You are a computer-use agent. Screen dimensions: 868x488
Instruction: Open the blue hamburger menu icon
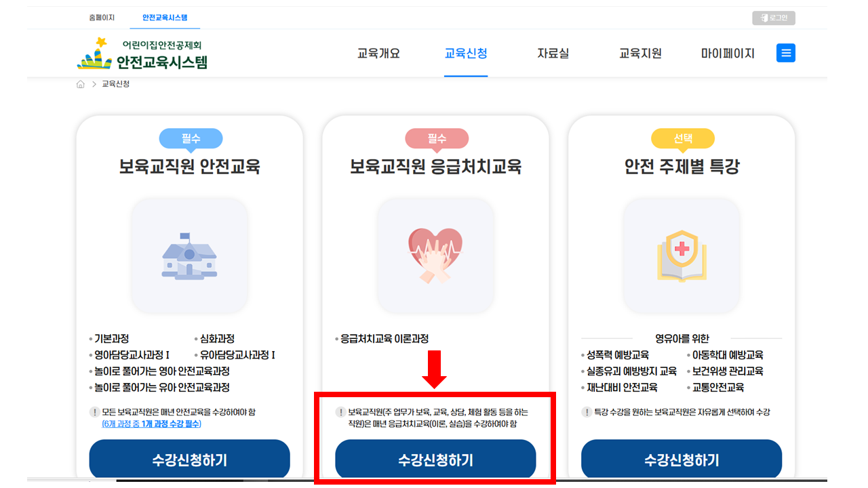coord(785,53)
